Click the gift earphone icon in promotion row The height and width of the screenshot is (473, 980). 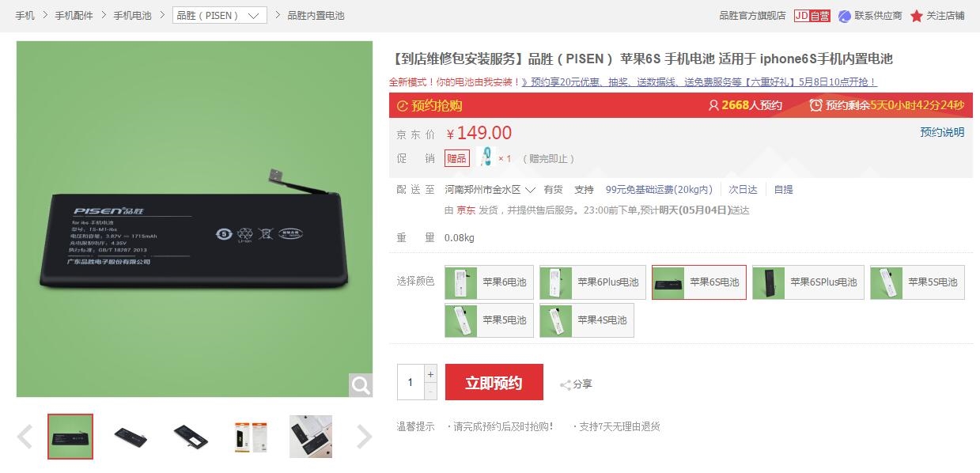tap(486, 157)
